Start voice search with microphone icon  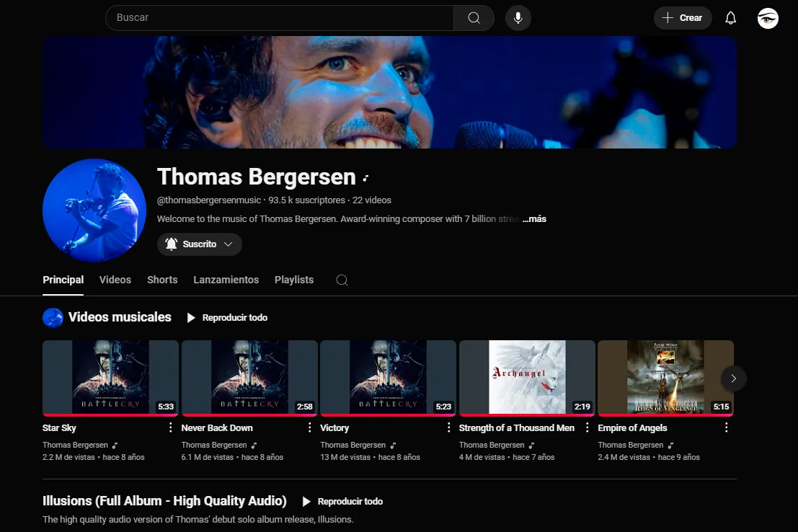click(x=518, y=18)
